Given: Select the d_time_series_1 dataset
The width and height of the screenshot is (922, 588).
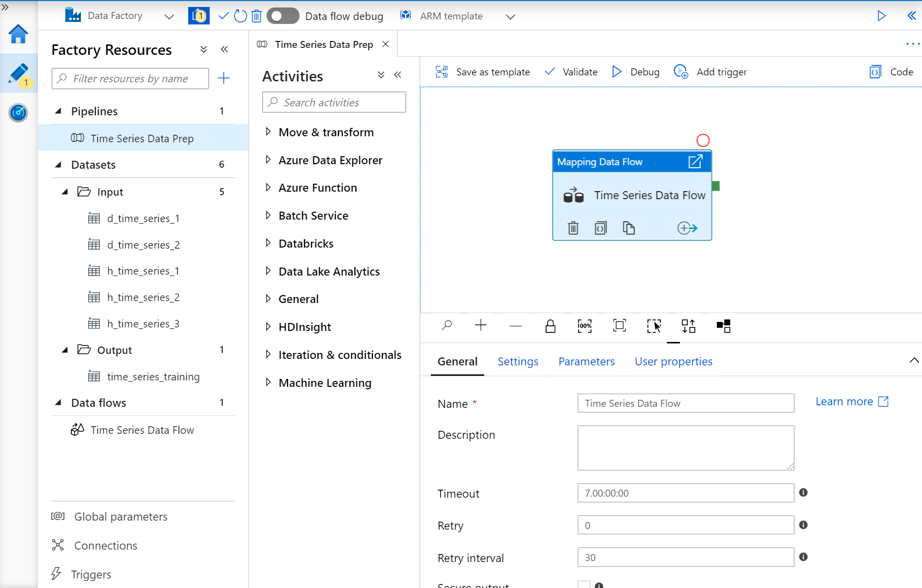Looking at the screenshot, I should click(x=143, y=218).
